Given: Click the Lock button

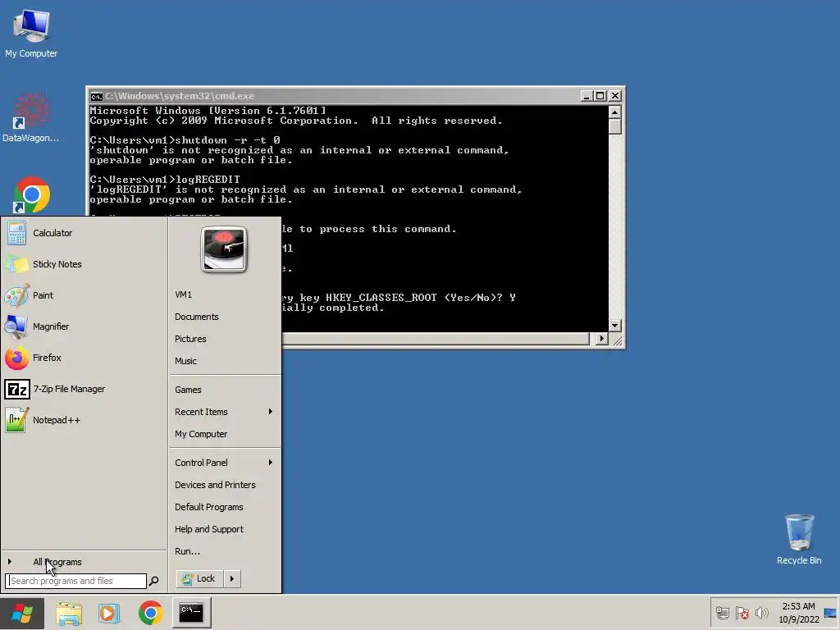Looking at the screenshot, I should 199,578.
